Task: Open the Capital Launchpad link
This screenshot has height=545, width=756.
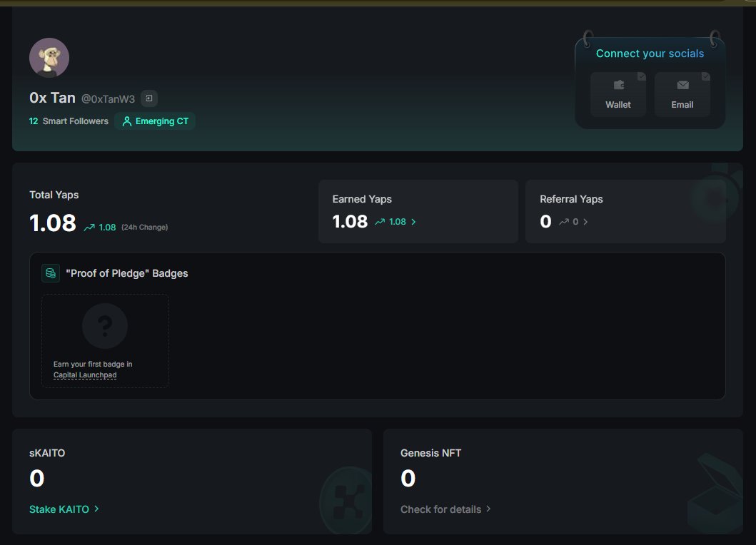Action: 85,375
